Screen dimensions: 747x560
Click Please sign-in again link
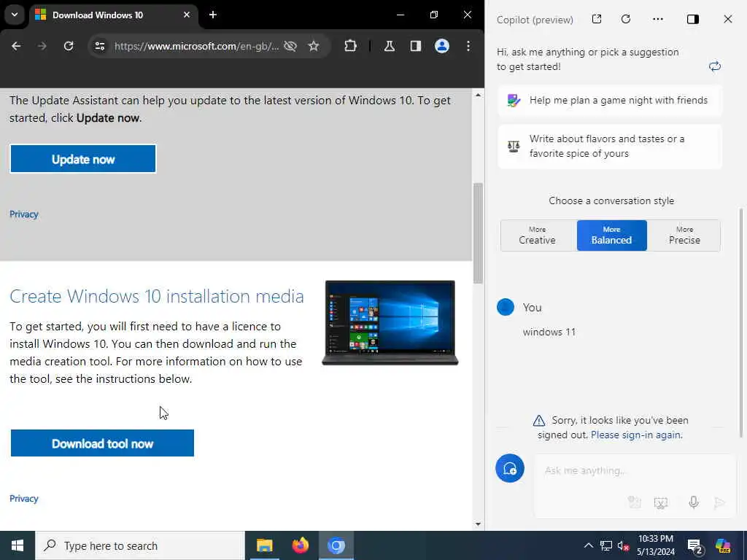636,435
